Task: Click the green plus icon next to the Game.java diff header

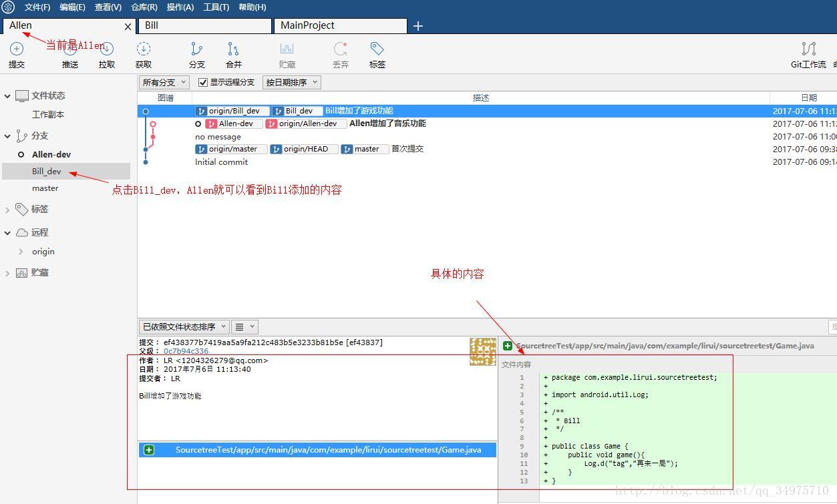Action: coord(508,346)
